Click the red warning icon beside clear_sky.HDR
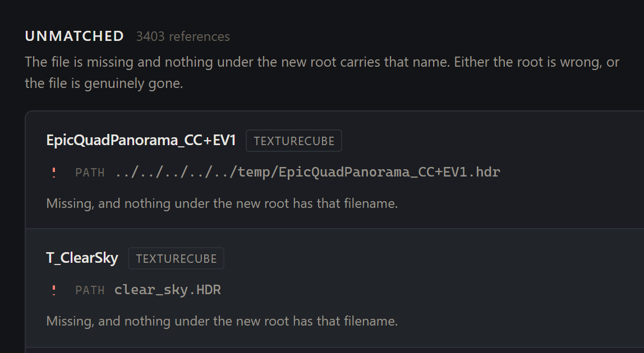Viewport: 644px width, 353px height. pyautogui.click(x=54, y=290)
